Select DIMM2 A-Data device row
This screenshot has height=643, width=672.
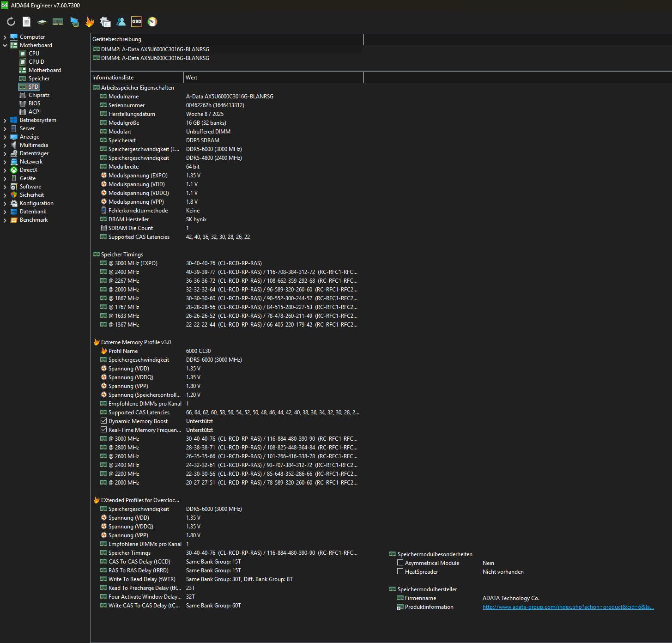226,49
